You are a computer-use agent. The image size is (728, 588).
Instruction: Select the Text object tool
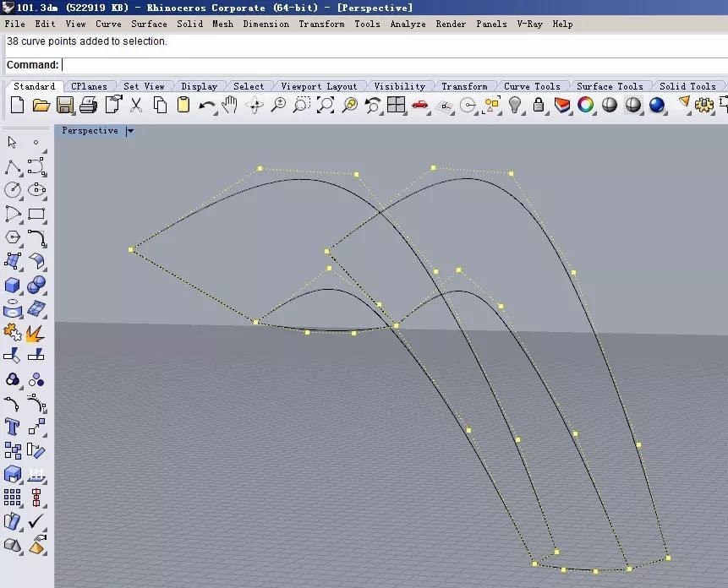(13, 427)
